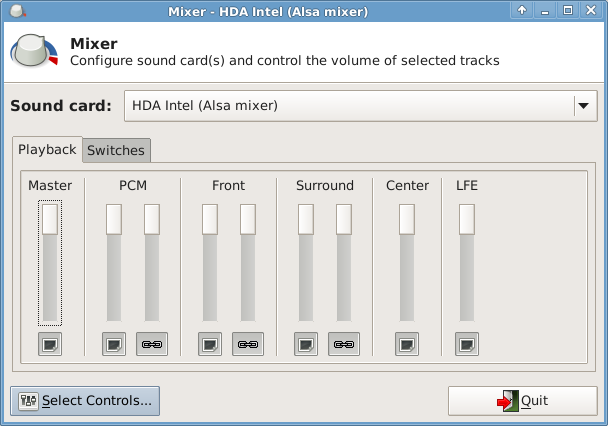Open window menu icon in title bar

pos(16,10)
